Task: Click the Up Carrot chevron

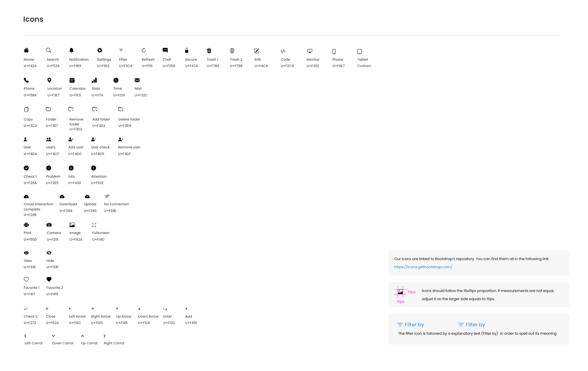Action: point(82,336)
